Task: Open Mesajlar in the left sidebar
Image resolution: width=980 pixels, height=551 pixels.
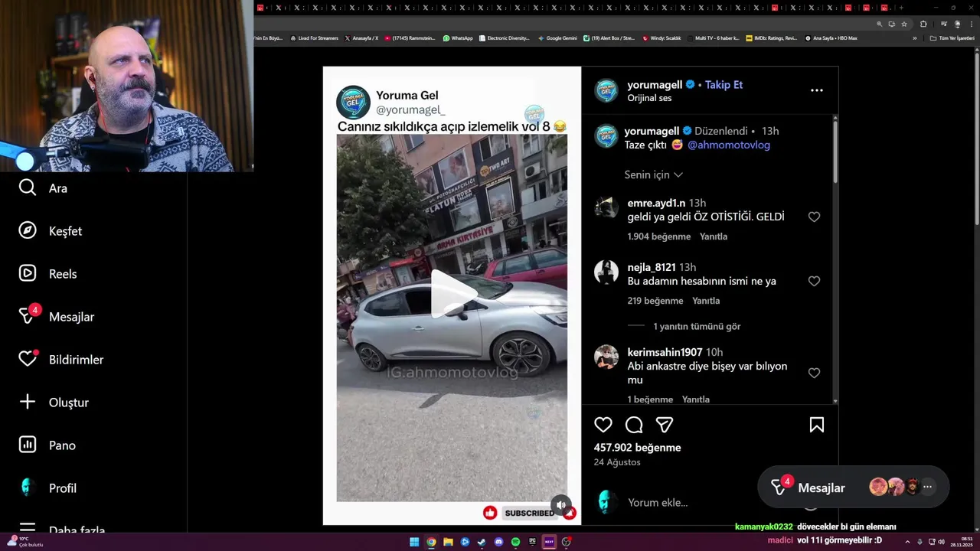Action: click(57, 316)
